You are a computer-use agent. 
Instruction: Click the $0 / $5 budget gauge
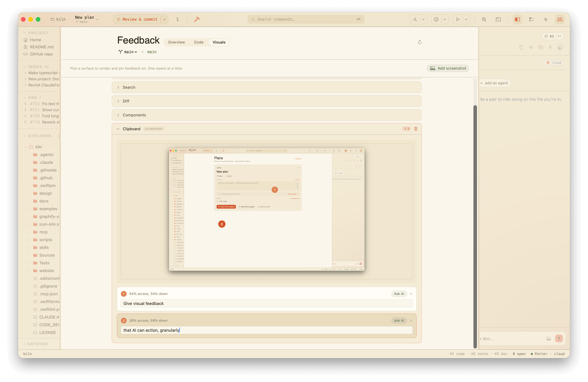[553, 36]
